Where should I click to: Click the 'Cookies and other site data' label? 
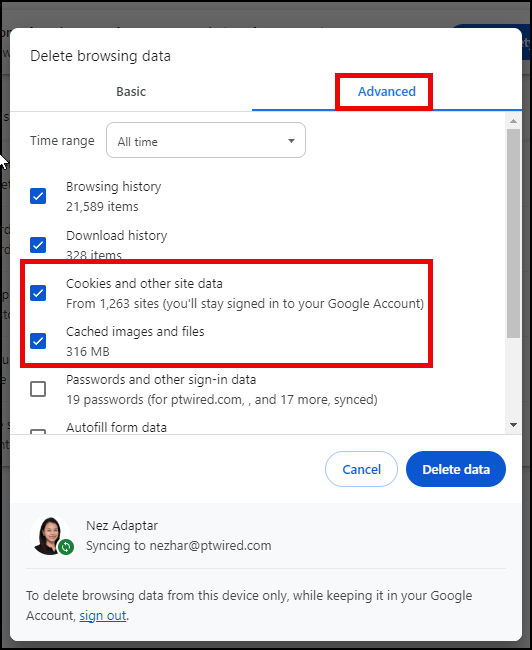[144, 284]
